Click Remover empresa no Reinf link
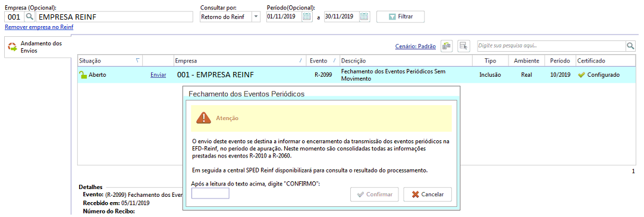The width and height of the screenshot is (644, 217). coord(39,27)
